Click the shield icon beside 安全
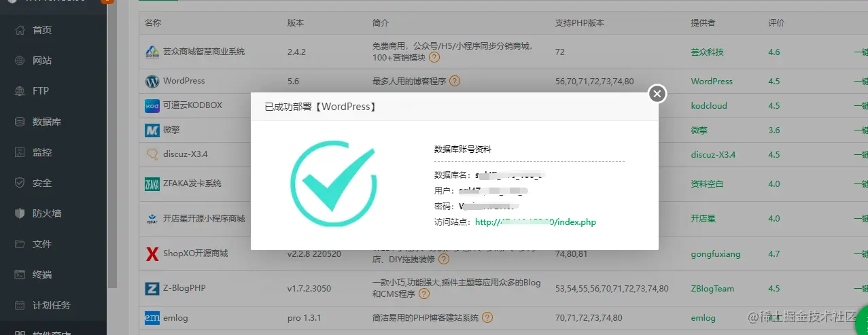Image resolution: width=868 pixels, height=335 pixels. coord(20,183)
